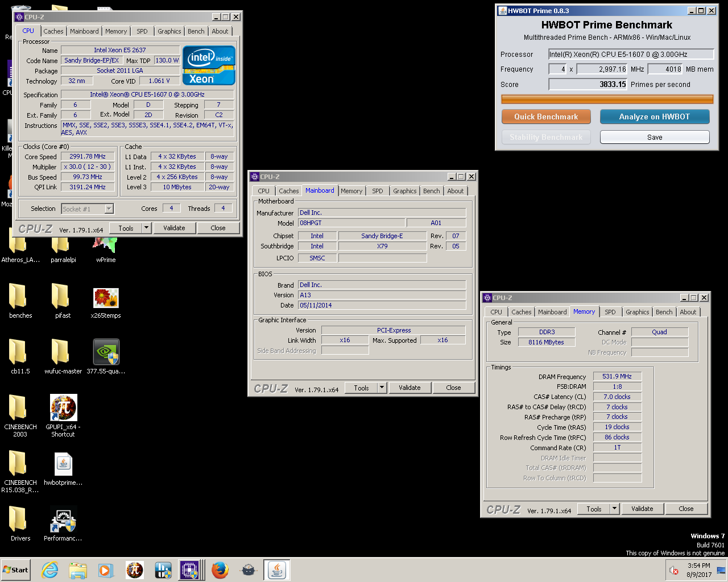Image resolution: width=728 pixels, height=582 pixels.
Task: Open the cb11.5 folder
Action: tap(20, 357)
